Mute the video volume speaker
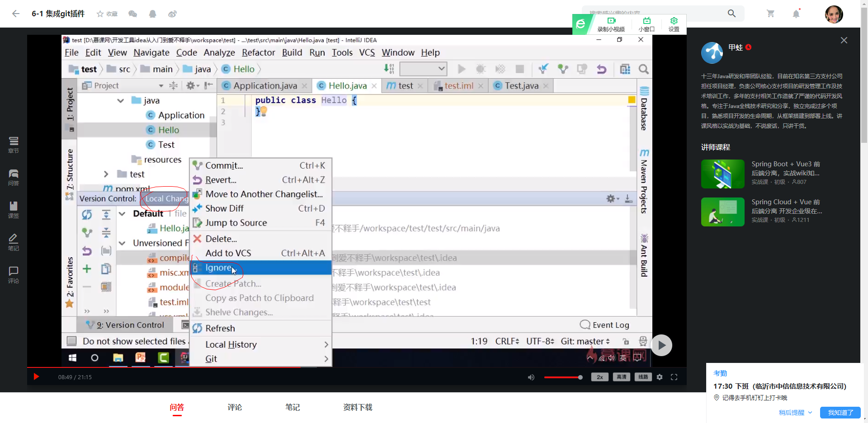The width and height of the screenshot is (868, 423). tap(531, 377)
